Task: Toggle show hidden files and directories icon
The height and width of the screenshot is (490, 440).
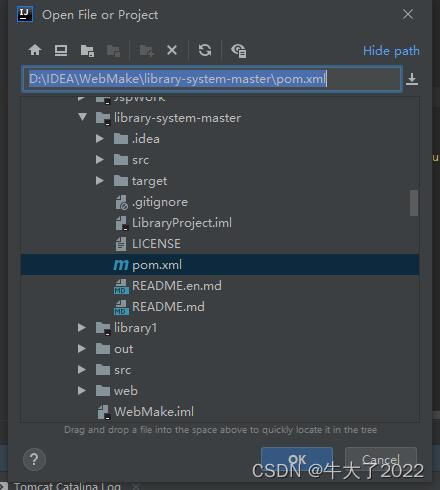Action: [239, 51]
